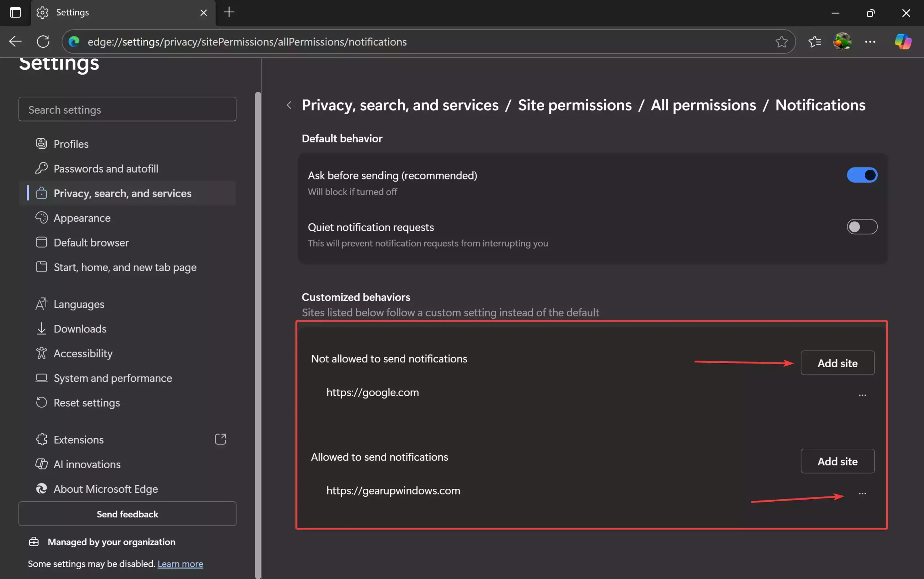
Task: Open Passwords and autofill settings
Action: tap(106, 169)
